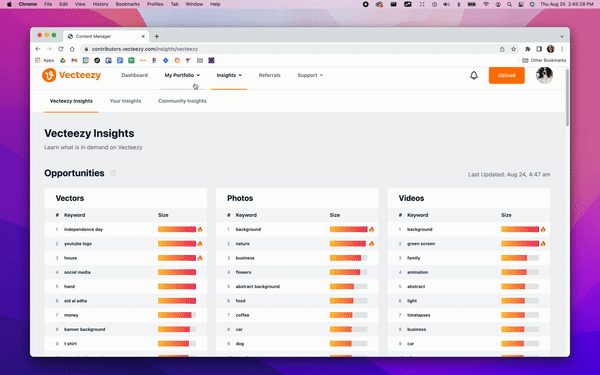Open macOS Control Center icon
600x375 pixels.
click(521, 4)
